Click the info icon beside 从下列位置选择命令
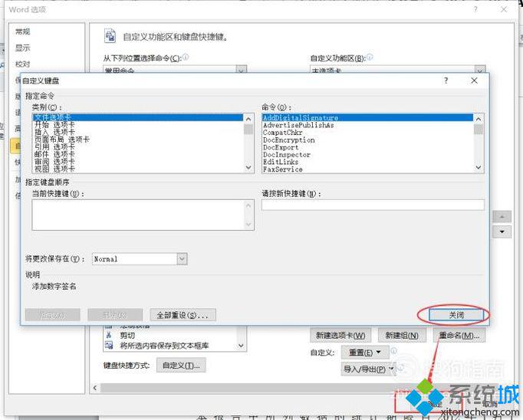523x420 pixels. 186,57
